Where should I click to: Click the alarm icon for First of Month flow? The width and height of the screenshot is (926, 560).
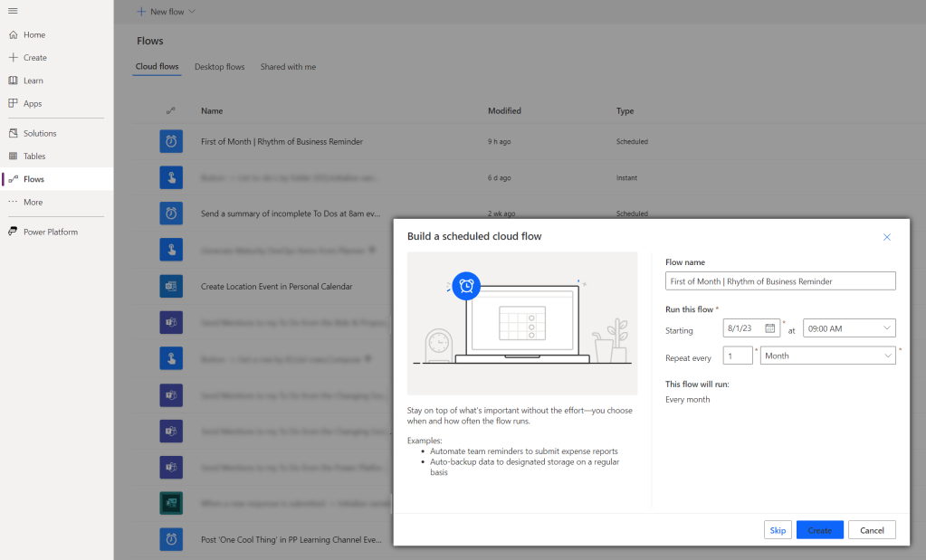coord(171,142)
